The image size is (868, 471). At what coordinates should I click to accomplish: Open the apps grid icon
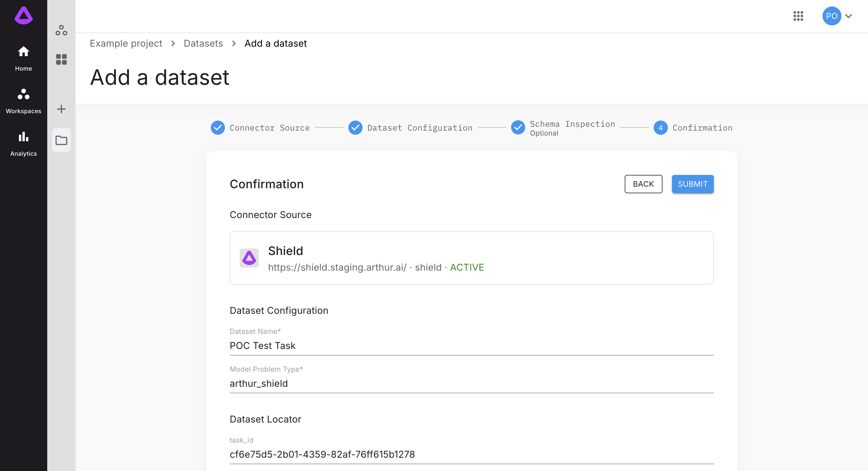point(798,16)
